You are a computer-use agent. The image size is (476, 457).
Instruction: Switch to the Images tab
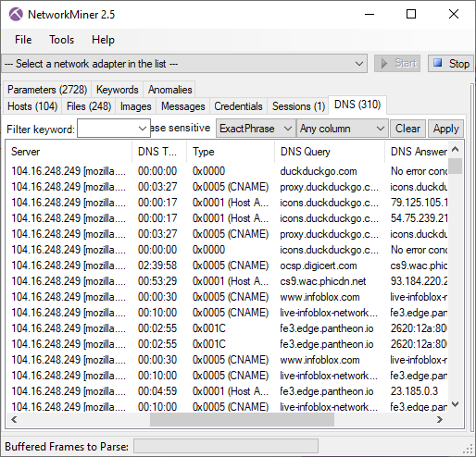pyautogui.click(x=136, y=106)
